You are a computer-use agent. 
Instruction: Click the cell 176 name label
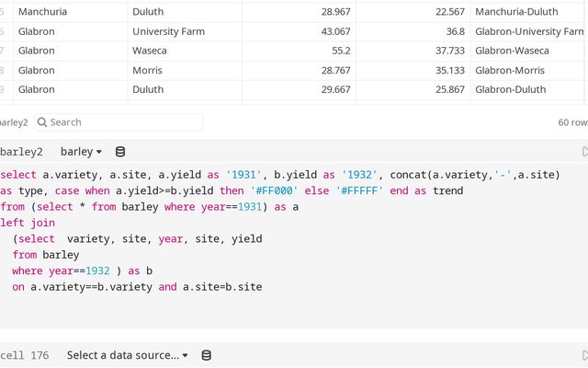[x=24, y=355]
